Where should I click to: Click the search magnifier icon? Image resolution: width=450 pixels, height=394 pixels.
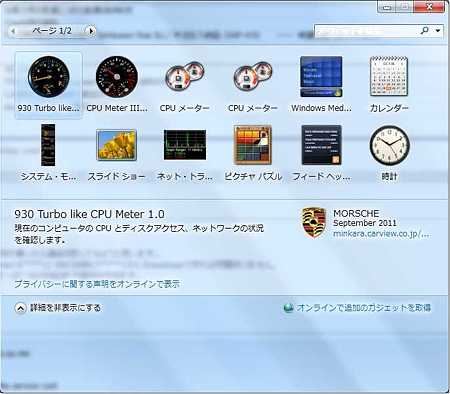[x=424, y=31]
